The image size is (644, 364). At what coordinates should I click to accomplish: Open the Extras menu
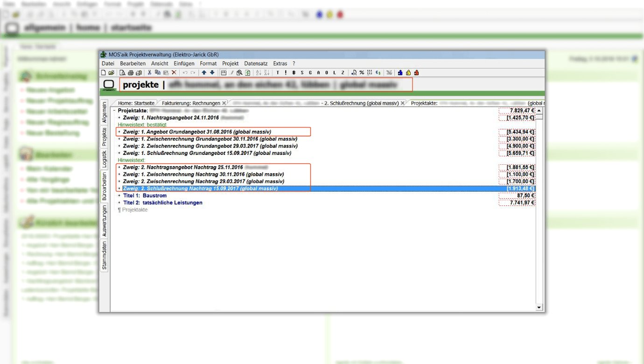click(x=280, y=63)
